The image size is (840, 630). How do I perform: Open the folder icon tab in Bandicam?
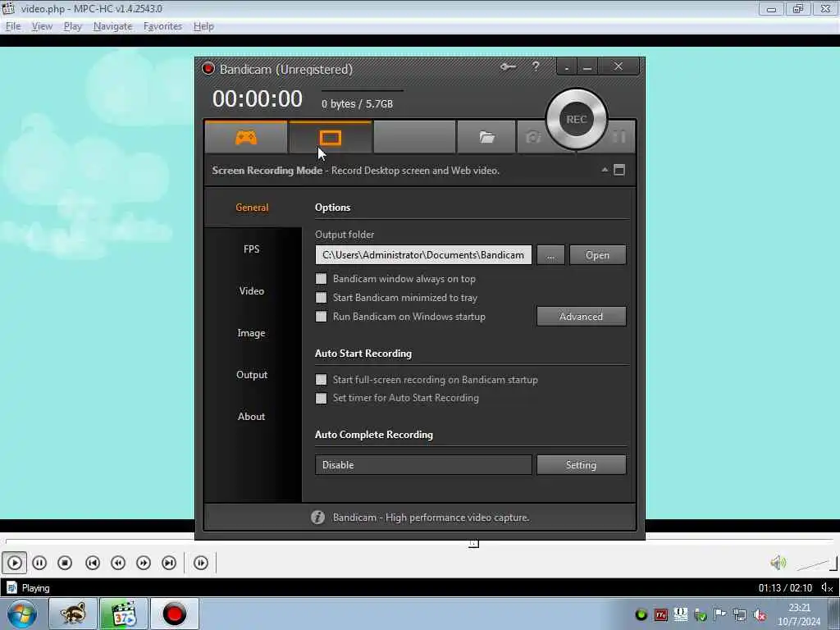tap(486, 138)
